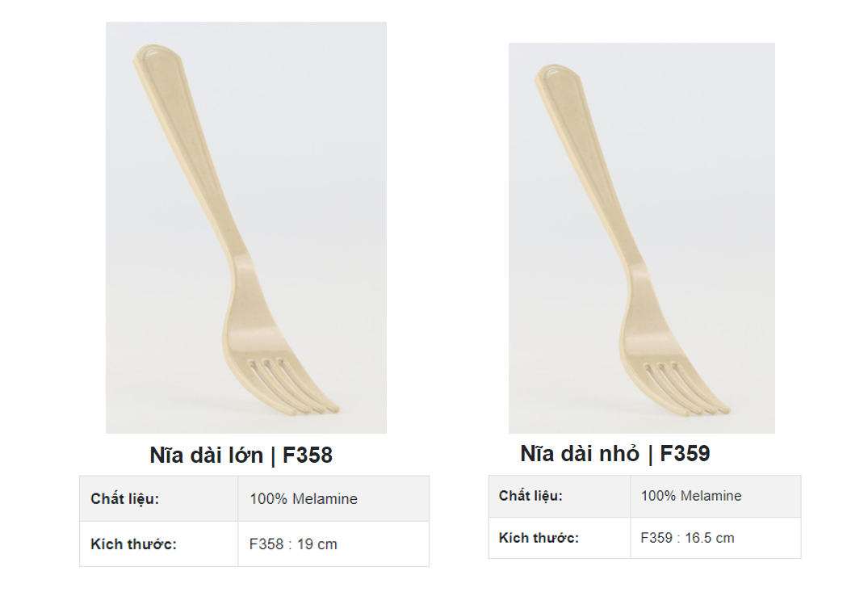Click the F358 code in the left heading
The image size is (868, 592).
pos(308,456)
